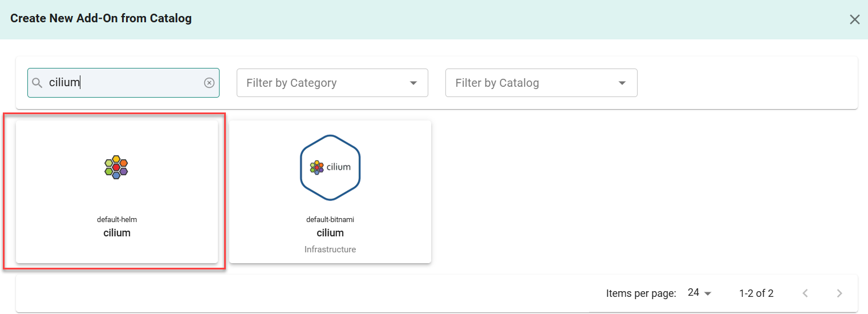Click the Items per page label
The image size is (868, 314).
tap(641, 293)
